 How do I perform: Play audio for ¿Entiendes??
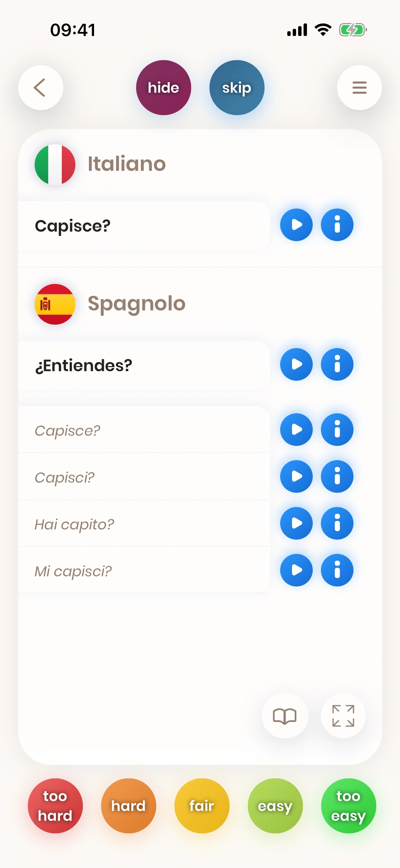tap(296, 364)
